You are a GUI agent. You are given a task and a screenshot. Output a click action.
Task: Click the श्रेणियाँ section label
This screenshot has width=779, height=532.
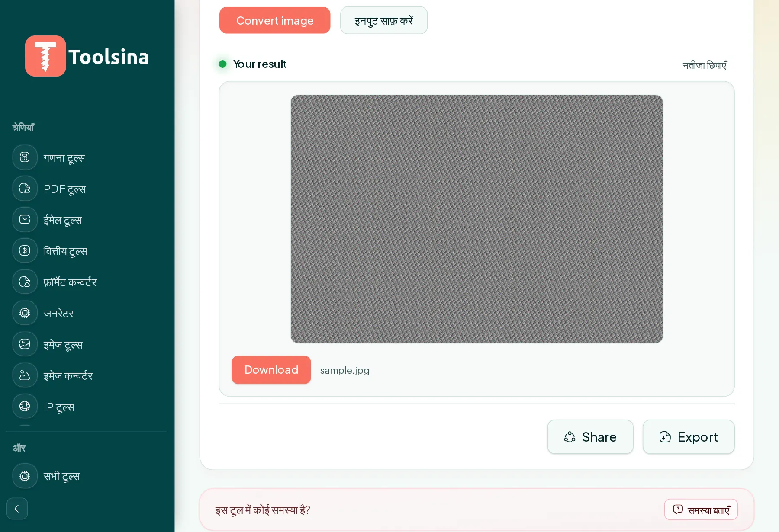tap(23, 127)
